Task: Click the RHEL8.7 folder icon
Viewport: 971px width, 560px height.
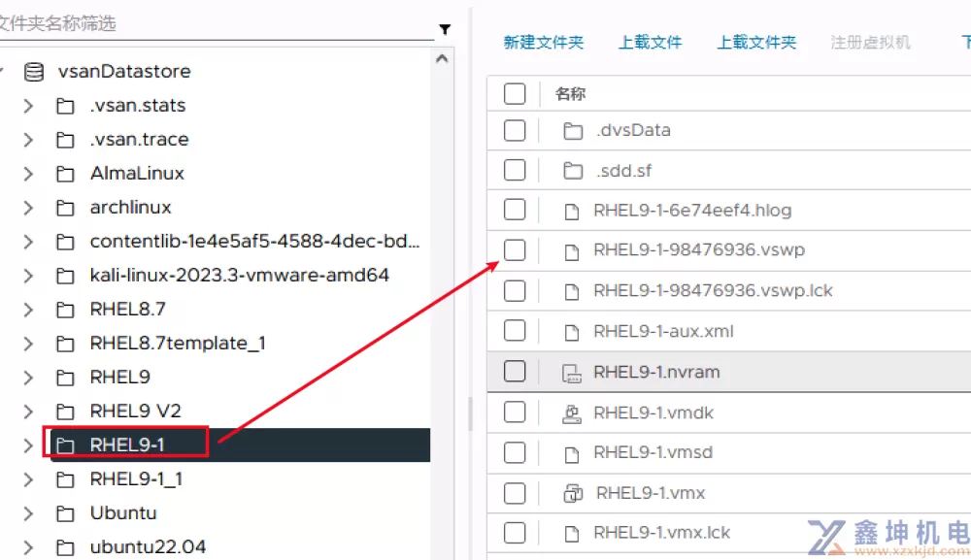Action: tap(65, 310)
